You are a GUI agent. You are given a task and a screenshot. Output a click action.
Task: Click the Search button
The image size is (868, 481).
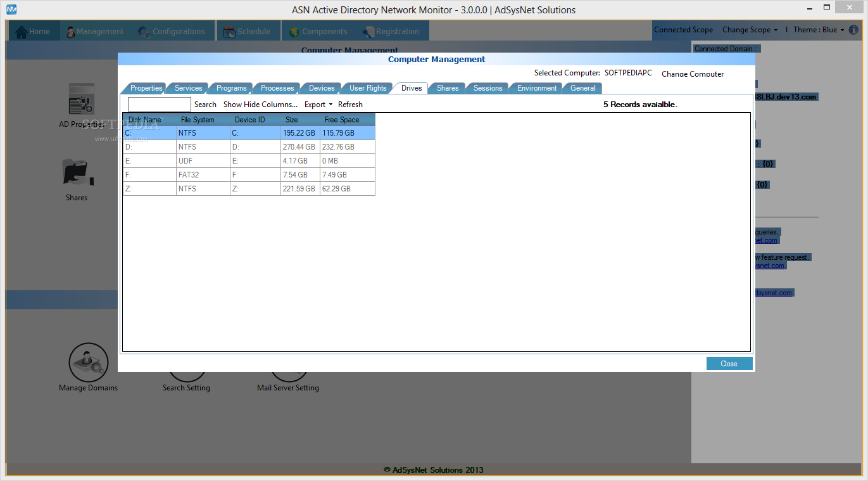[205, 105]
